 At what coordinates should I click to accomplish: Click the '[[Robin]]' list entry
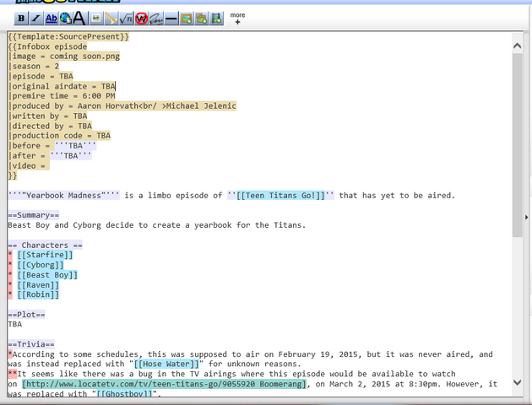(38, 294)
